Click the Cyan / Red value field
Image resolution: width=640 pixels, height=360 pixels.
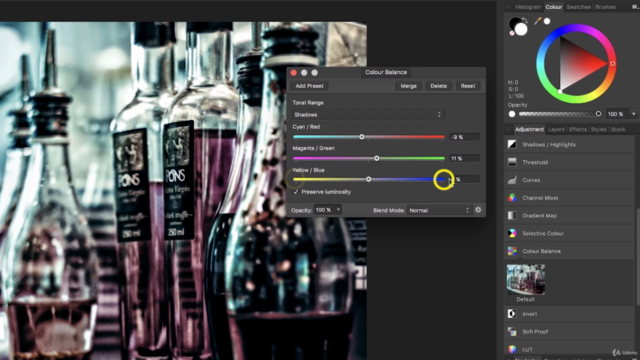(464, 137)
